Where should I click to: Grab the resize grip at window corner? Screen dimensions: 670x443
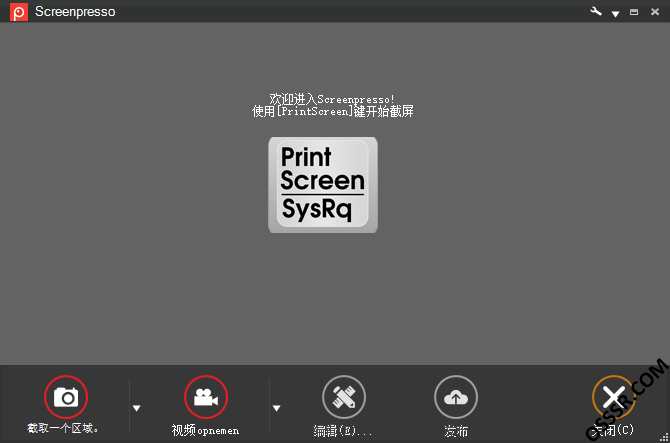664,437
